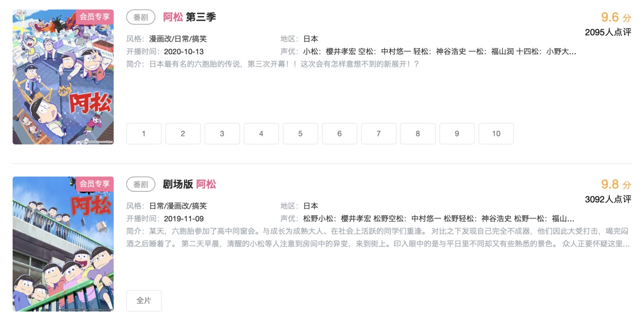
Task: Click the 3092人点评 review count
Action: point(608,200)
